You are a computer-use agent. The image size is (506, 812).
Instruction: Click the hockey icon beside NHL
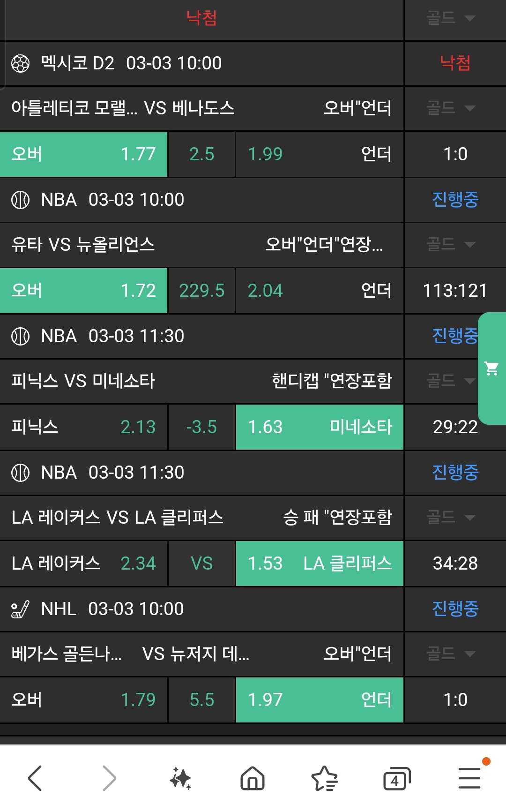click(x=20, y=609)
